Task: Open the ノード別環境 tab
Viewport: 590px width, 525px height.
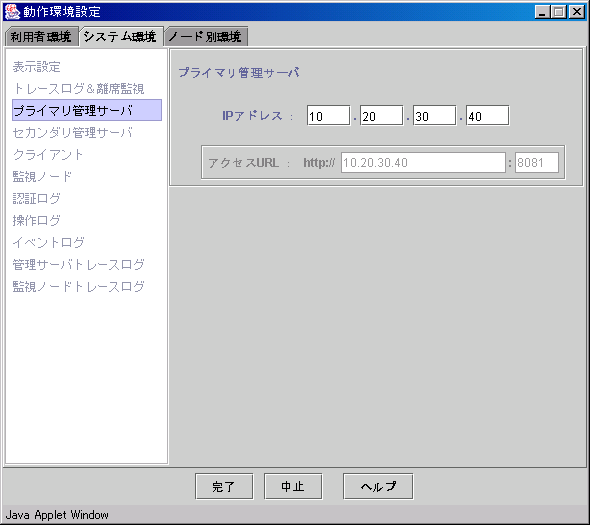Action: point(205,37)
